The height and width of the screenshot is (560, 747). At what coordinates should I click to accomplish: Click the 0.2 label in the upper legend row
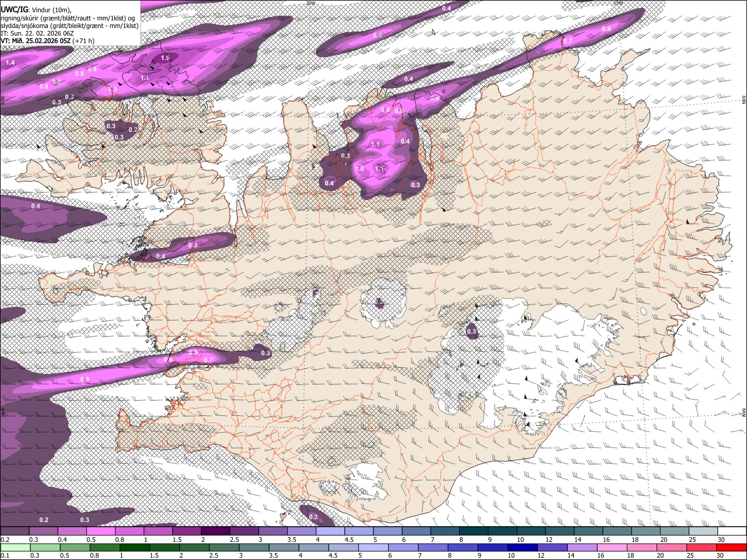5,540
